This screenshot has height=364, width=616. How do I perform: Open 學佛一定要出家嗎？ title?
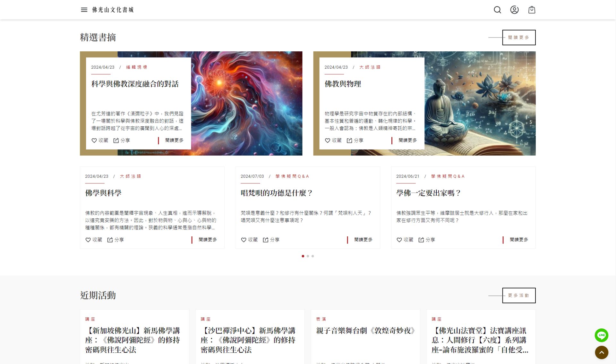429,193
